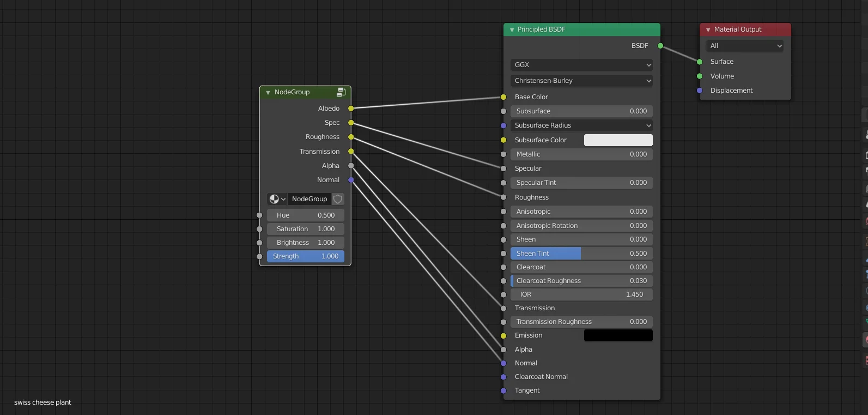The height and width of the screenshot is (415, 868).
Task: Open the GGX distribution dropdown
Action: tap(581, 65)
